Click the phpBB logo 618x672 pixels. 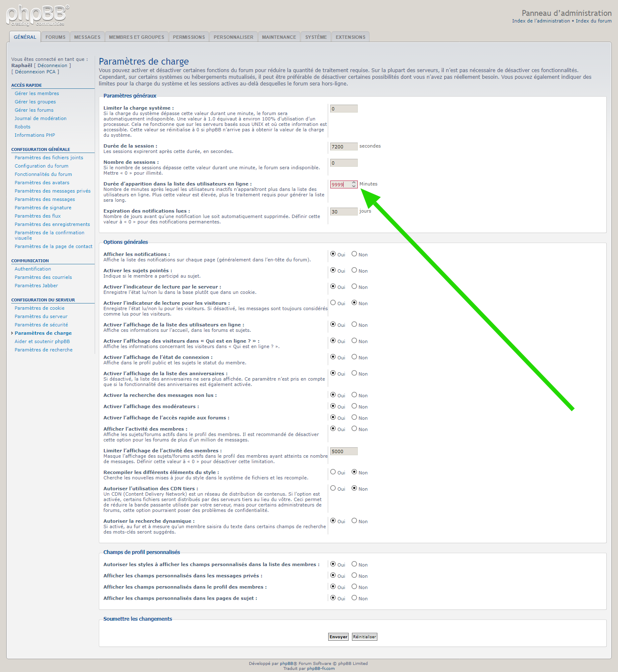tap(37, 15)
